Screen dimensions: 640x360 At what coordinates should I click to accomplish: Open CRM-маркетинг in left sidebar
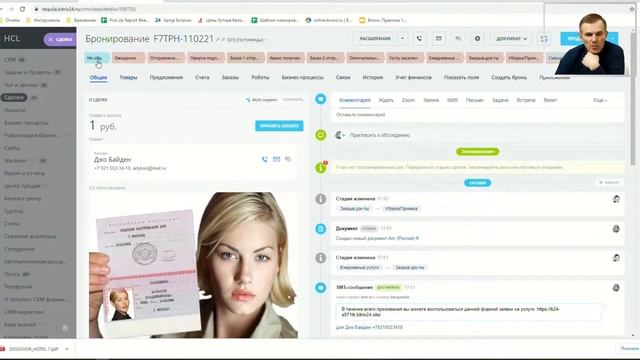(x=24, y=312)
